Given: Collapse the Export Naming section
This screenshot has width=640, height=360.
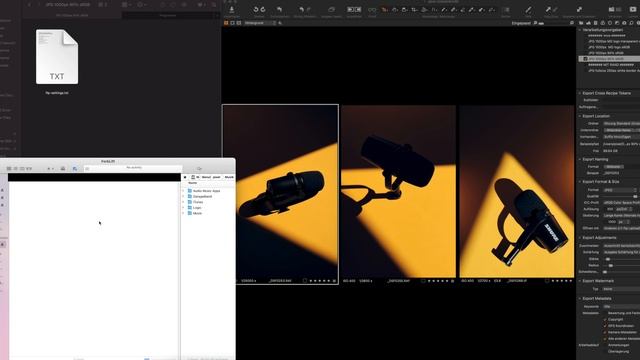Looking at the screenshot, I should [x=580, y=159].
